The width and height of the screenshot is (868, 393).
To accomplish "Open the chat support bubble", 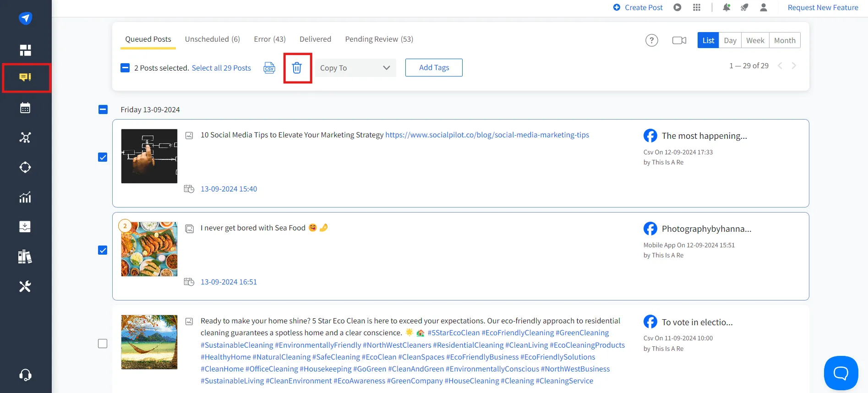I will [841, 373].
